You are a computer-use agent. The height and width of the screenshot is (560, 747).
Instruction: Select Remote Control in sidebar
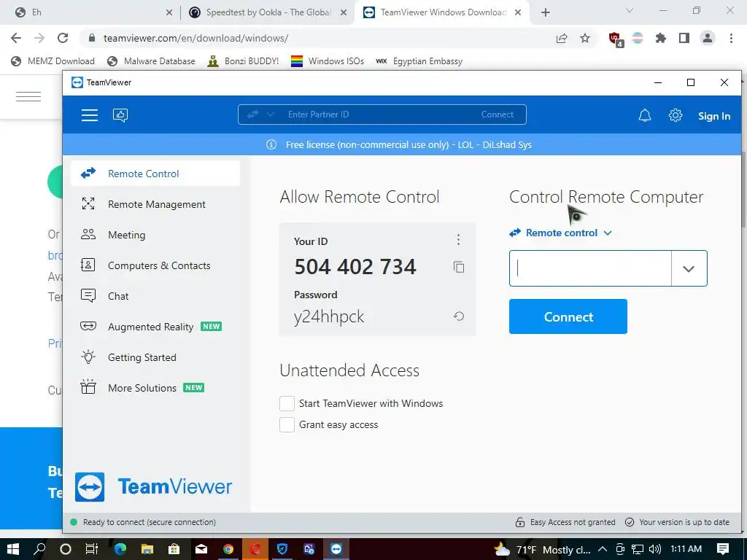tap(155, 174)
